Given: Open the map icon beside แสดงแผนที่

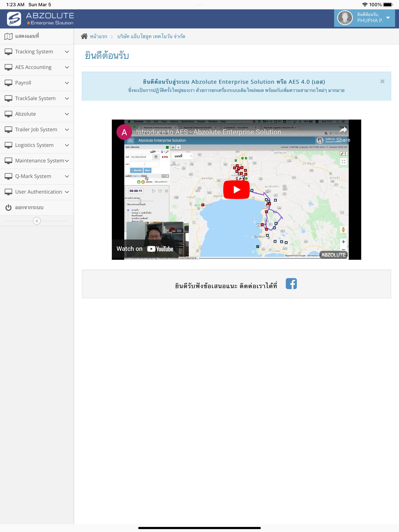Looking at the screenshot, I should click(8, 36).
